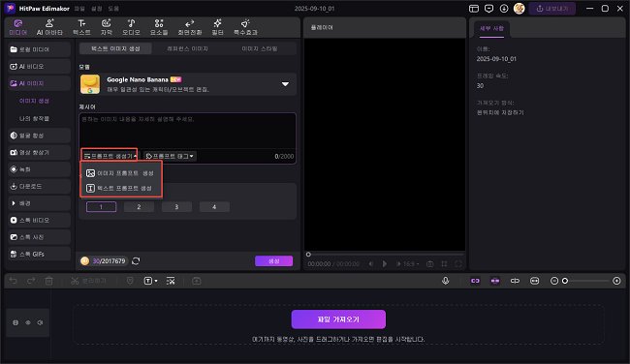Open Image Generation (이미지 생성) sub-item
The image size is (630, 364).
(34, 101)
